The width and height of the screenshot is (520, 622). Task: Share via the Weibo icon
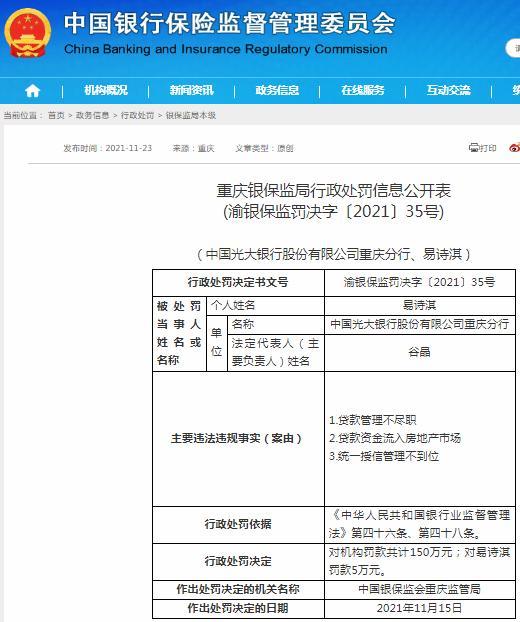(514, 148)
